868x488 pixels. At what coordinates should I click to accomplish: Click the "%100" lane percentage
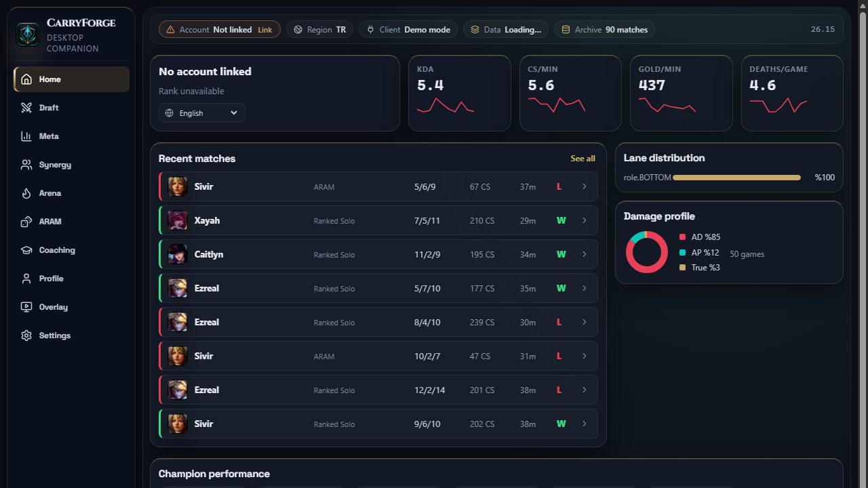pos(825,178)
